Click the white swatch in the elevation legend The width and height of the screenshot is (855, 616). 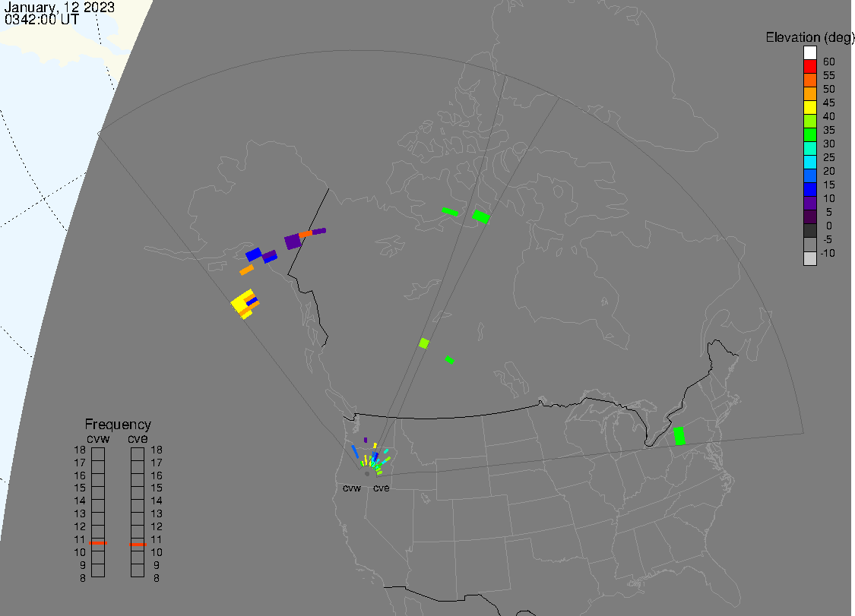(x=809, y=53)
